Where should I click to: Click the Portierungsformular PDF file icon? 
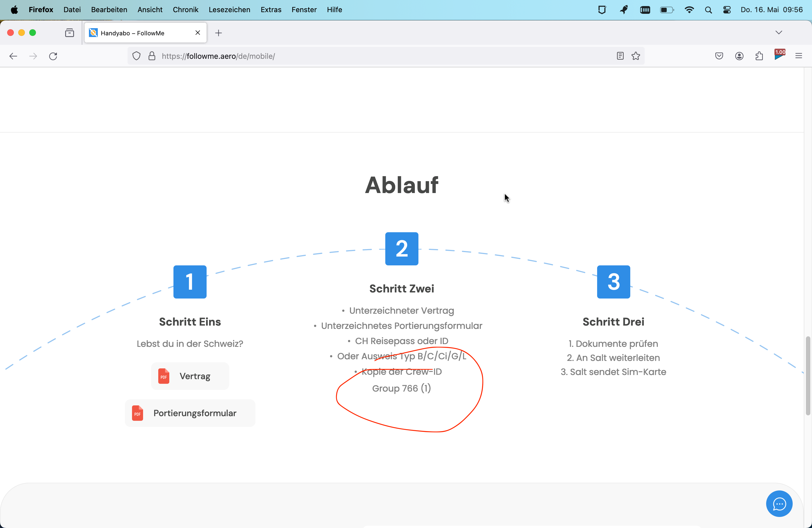coord(138,413)
